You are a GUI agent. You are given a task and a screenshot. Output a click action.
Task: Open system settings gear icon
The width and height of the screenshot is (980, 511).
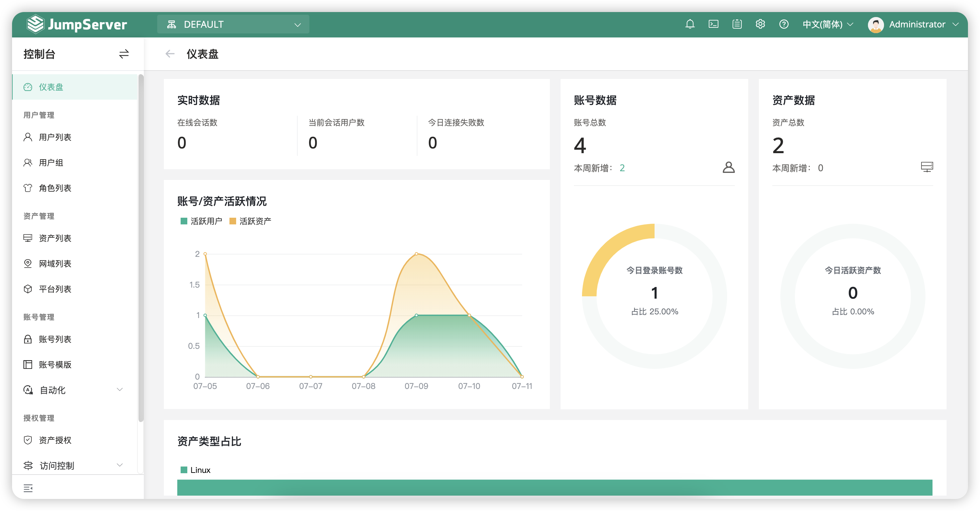click(760, 24)
